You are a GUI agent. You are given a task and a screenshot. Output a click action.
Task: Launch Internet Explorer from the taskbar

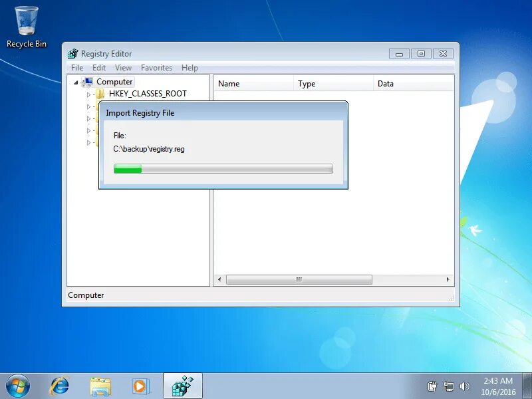(x=59, y=386)
